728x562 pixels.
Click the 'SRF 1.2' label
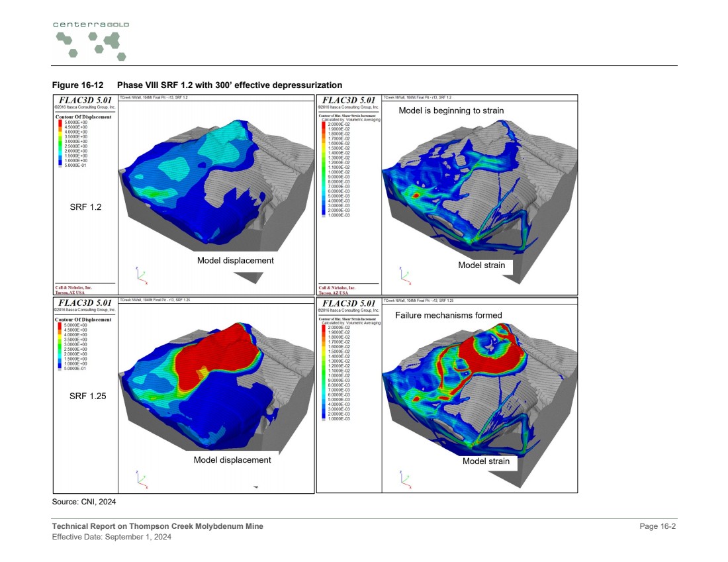[x=85, y=207]
